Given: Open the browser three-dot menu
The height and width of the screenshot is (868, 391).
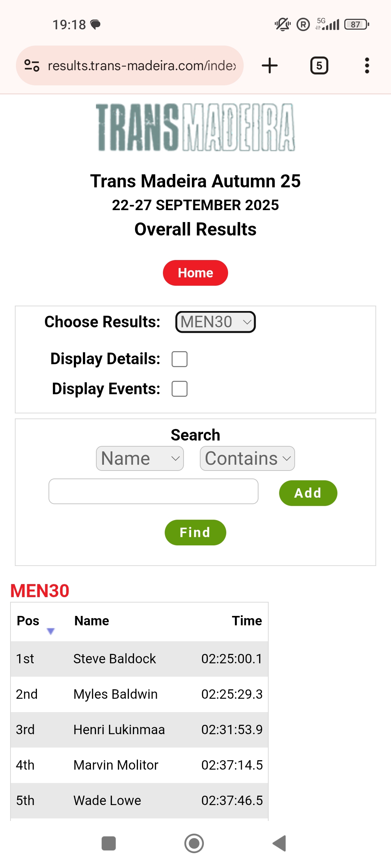Looking at the screenshot, I should (x=367, y=65).
